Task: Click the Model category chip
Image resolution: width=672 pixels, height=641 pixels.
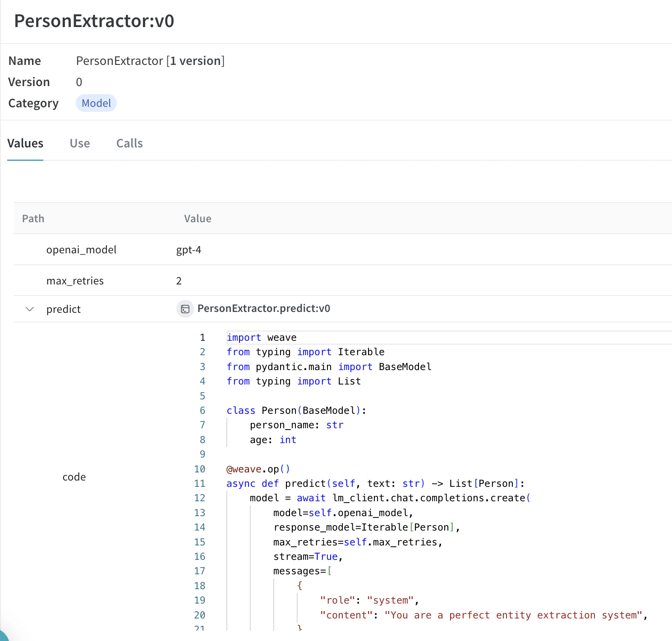Action: [x=96, y=103]
